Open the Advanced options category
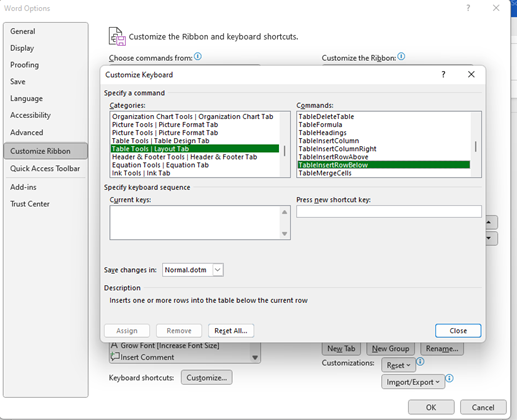 (x=27, y=133)
